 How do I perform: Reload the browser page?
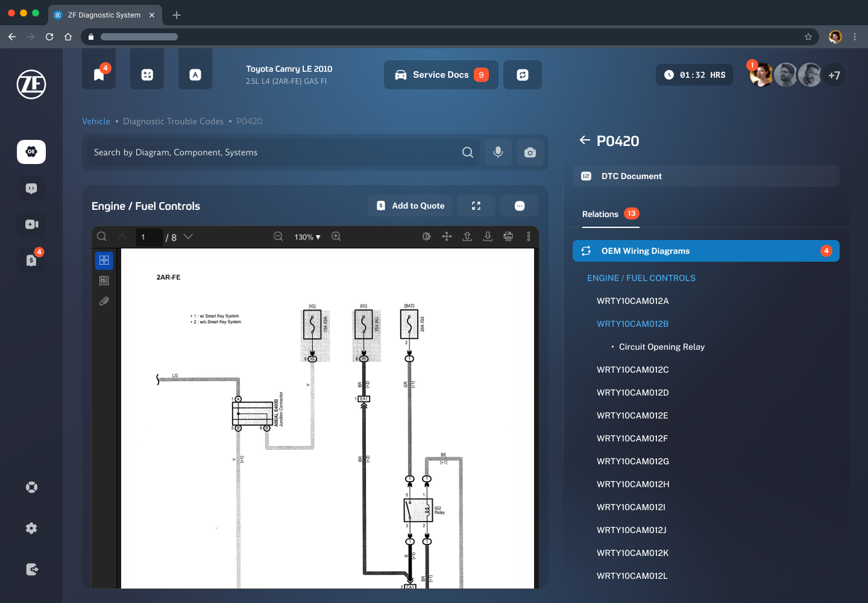[x=49, y=37]
